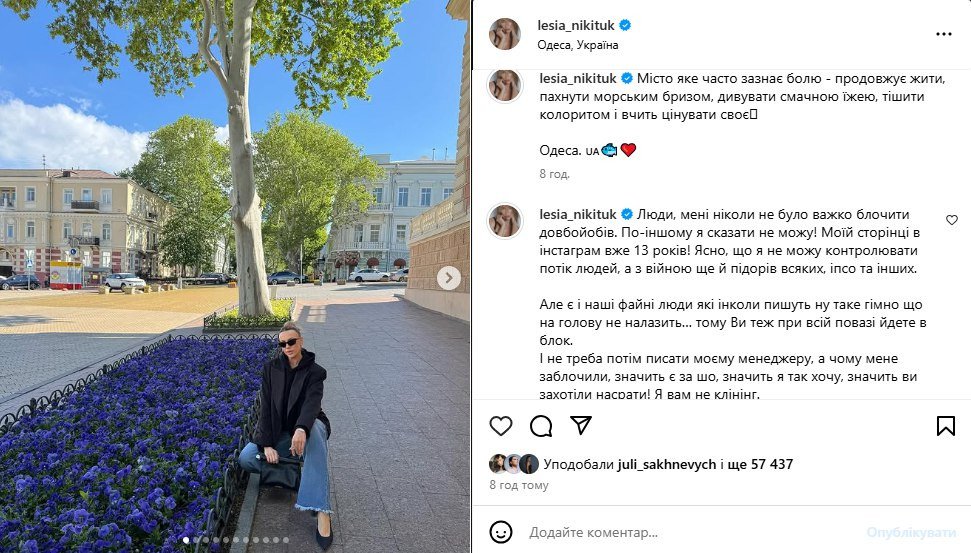Image resolution: width=971 pixels, height=553 pixels.
Task: Like the post with the heart icon
Action: (500, 426)
